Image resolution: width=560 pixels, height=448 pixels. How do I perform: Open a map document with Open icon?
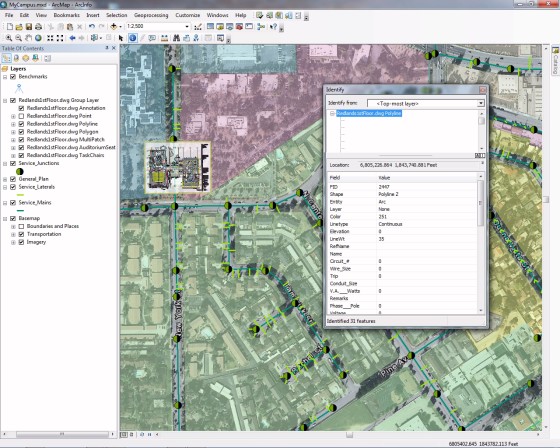[19, 26]
